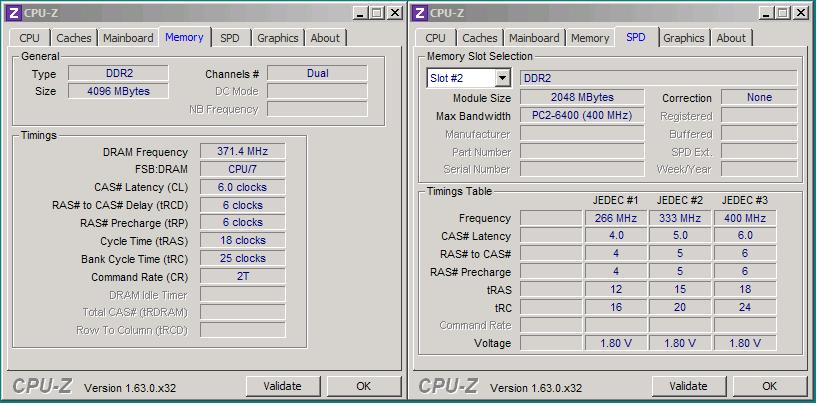Click JEDEC #3 tRC value 24
This screenshot has width=818, height=405.
(x=745, y=307)
